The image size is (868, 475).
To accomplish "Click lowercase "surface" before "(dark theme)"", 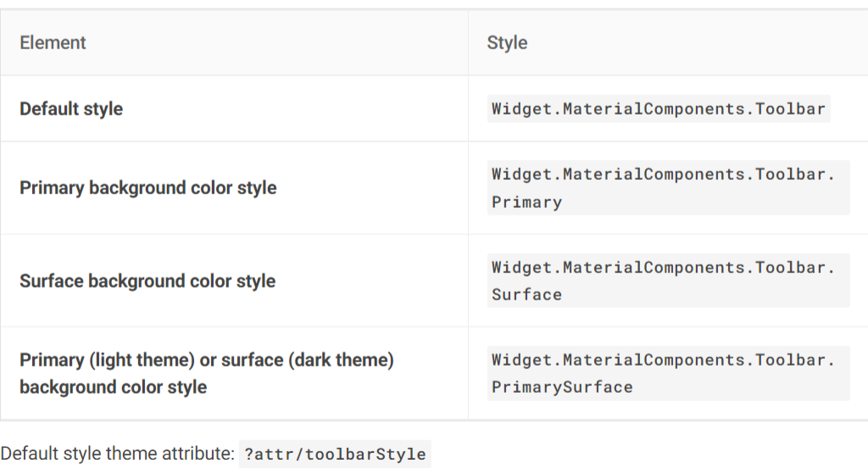I will pos(252,360).
